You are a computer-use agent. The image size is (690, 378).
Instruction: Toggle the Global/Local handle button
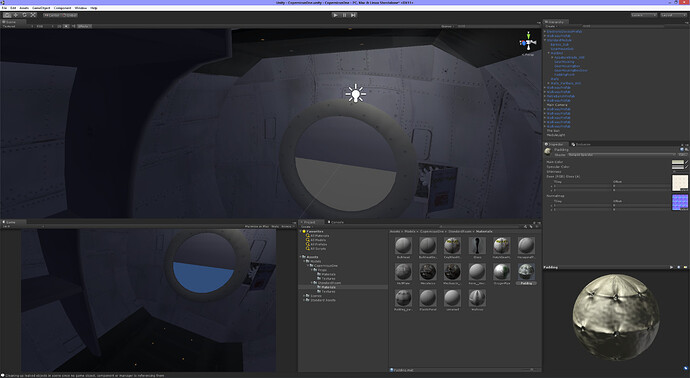[x=70, y=15]
